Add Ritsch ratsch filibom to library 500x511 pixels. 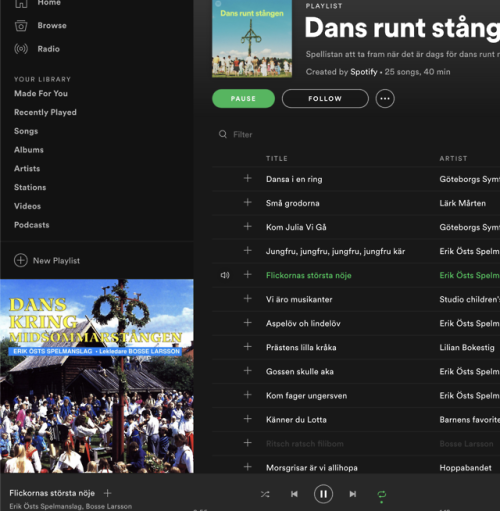pos(248,443)
